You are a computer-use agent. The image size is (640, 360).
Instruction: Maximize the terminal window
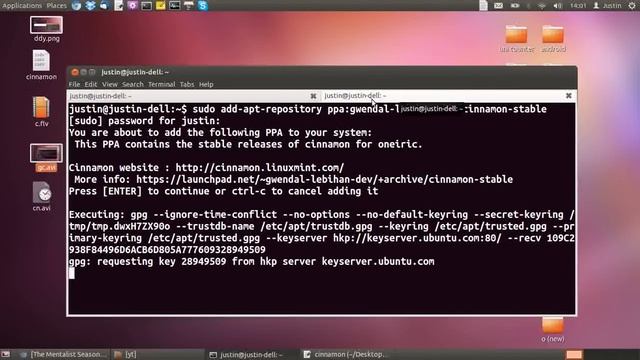click(x=92, y=72)
